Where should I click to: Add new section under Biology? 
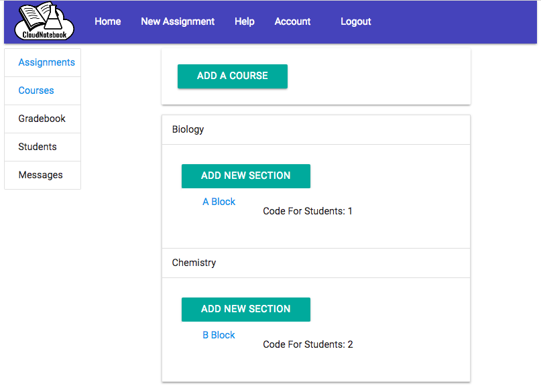point(246,176)
